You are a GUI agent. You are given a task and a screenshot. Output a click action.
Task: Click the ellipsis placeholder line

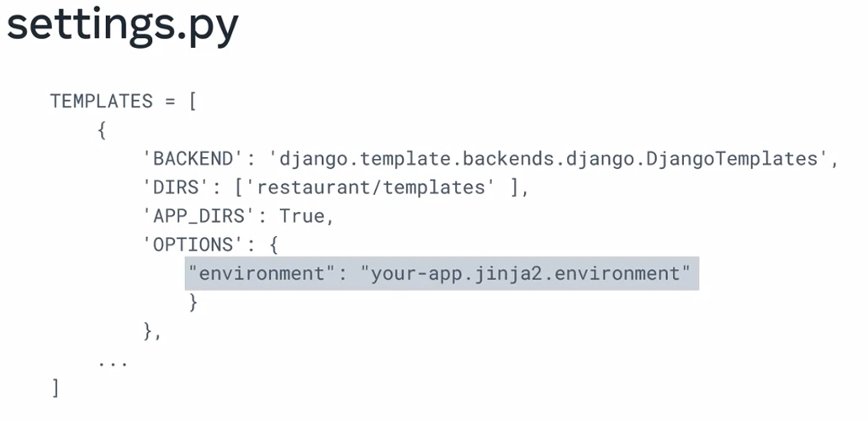click(x=113, y=363)
